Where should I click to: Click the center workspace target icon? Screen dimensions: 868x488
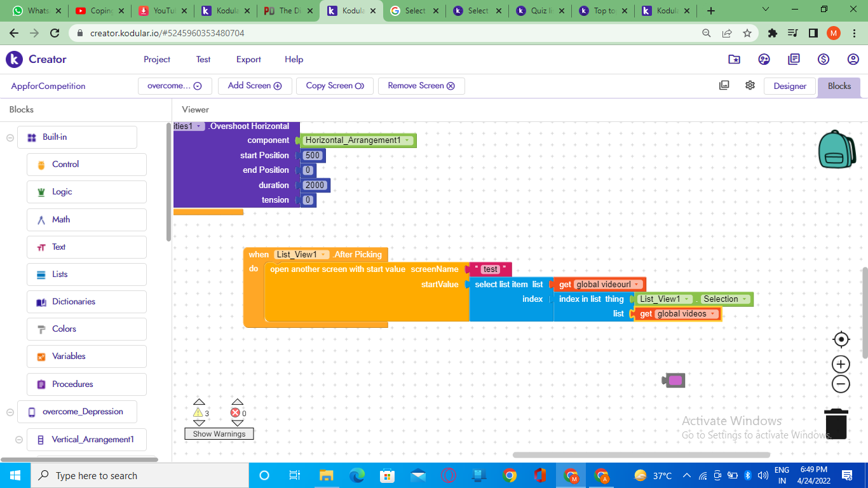[841, 339]
